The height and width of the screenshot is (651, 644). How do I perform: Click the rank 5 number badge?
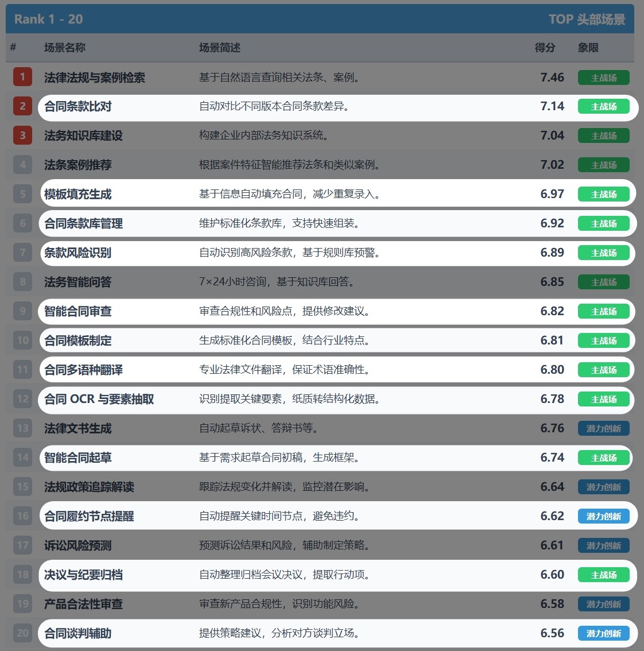coord(22,194)
